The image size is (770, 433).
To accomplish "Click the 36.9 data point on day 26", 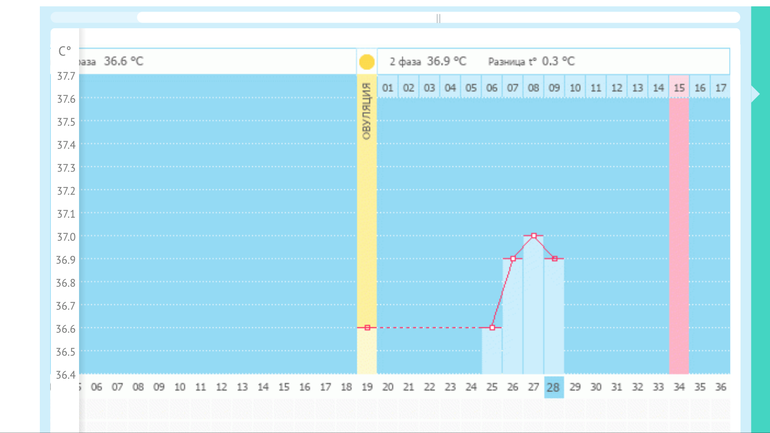I will point(513,259).
